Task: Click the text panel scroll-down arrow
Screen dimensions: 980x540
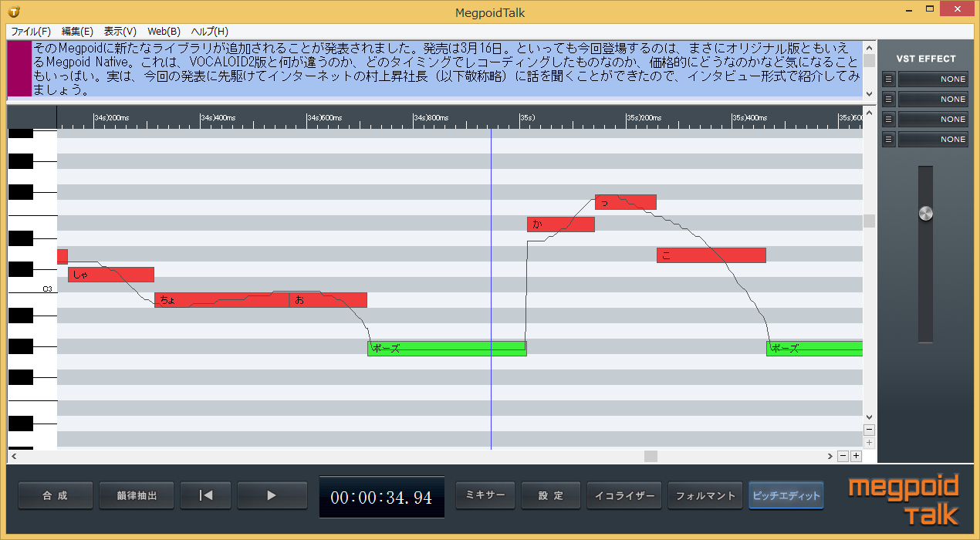Action: (x=870, y=93)
